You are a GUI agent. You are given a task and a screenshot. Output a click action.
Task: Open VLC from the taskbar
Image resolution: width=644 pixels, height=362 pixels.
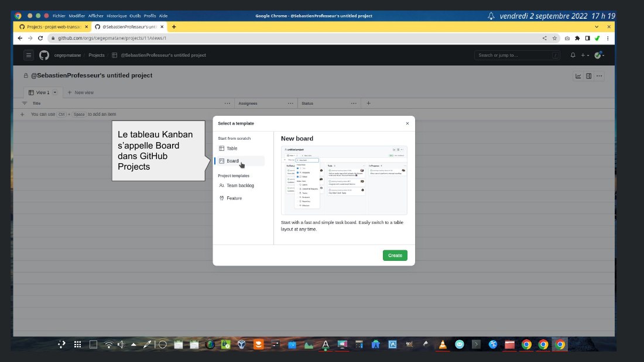pos(443,344)
